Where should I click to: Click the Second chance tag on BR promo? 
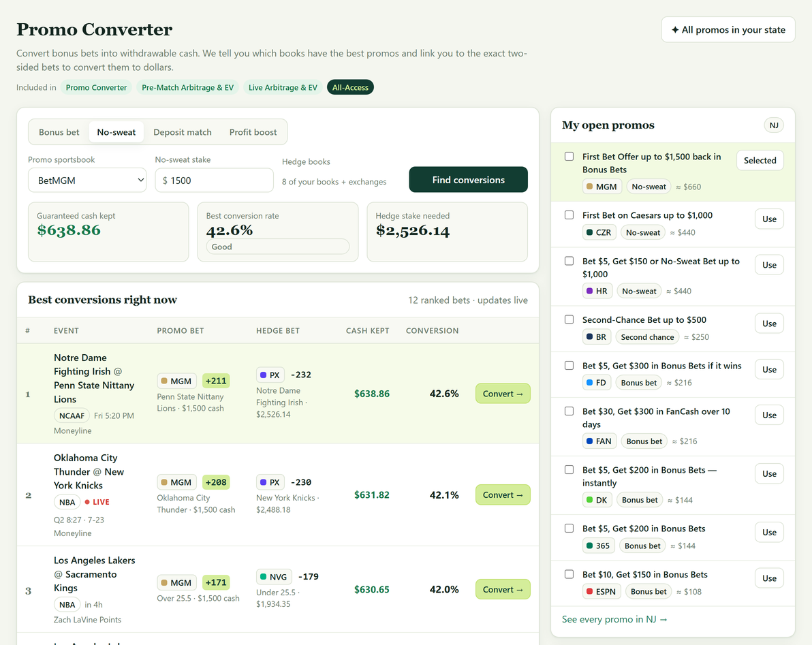(x=647, y=337)
